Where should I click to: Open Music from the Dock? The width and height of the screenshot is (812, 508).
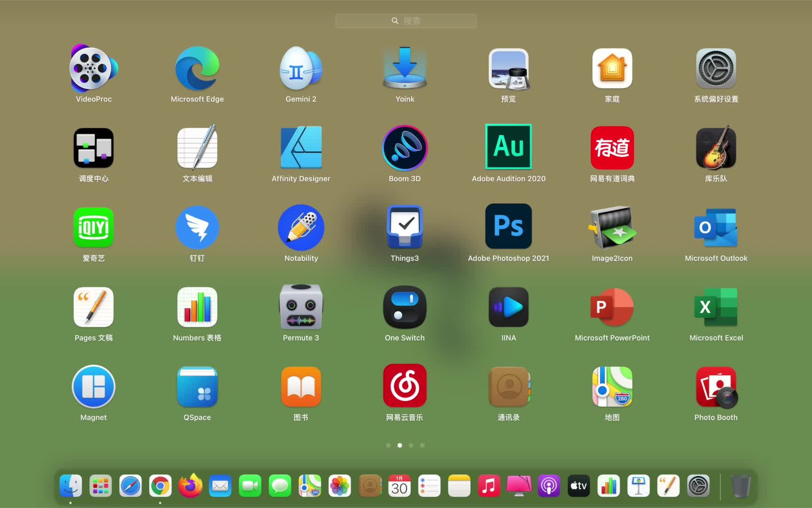(489, 486)
